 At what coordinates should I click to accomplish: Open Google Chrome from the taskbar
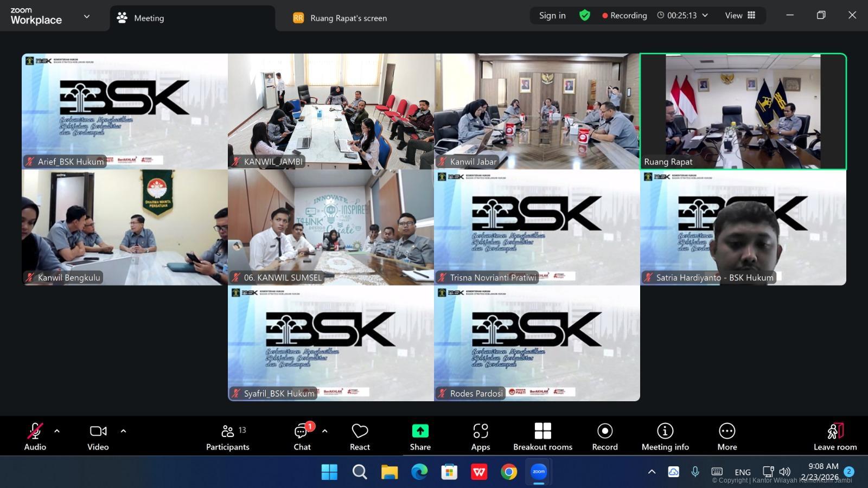click(x=508, y=472)
